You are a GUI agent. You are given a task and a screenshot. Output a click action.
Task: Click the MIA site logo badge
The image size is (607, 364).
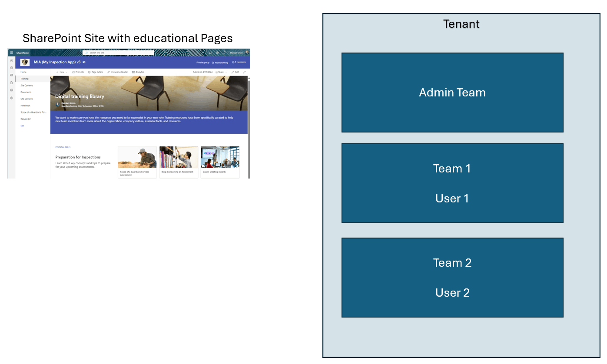(25, 62)
